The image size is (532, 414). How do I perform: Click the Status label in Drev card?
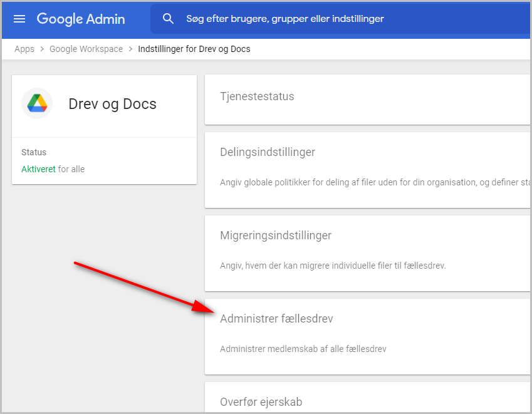pyautogui.click(x=34, y=152)
